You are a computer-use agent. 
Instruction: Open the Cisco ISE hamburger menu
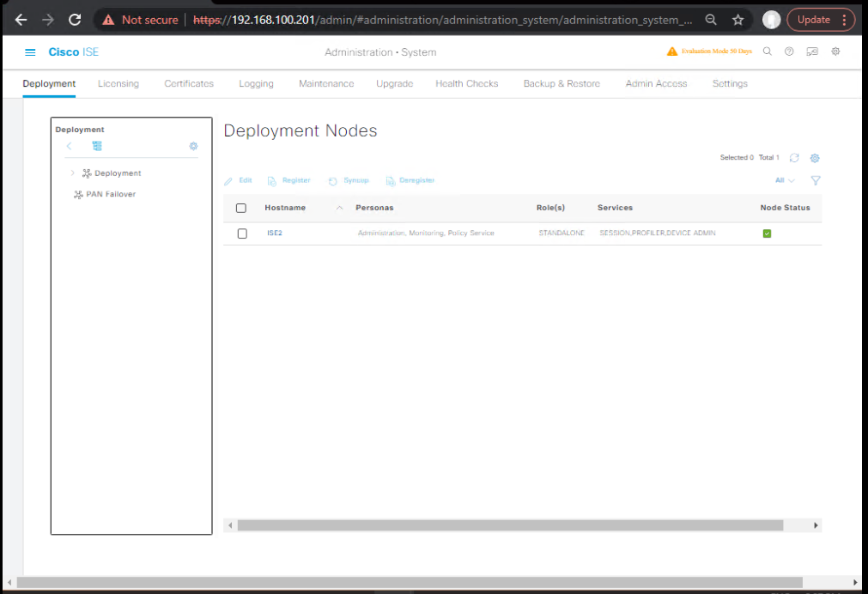(31, 52)
